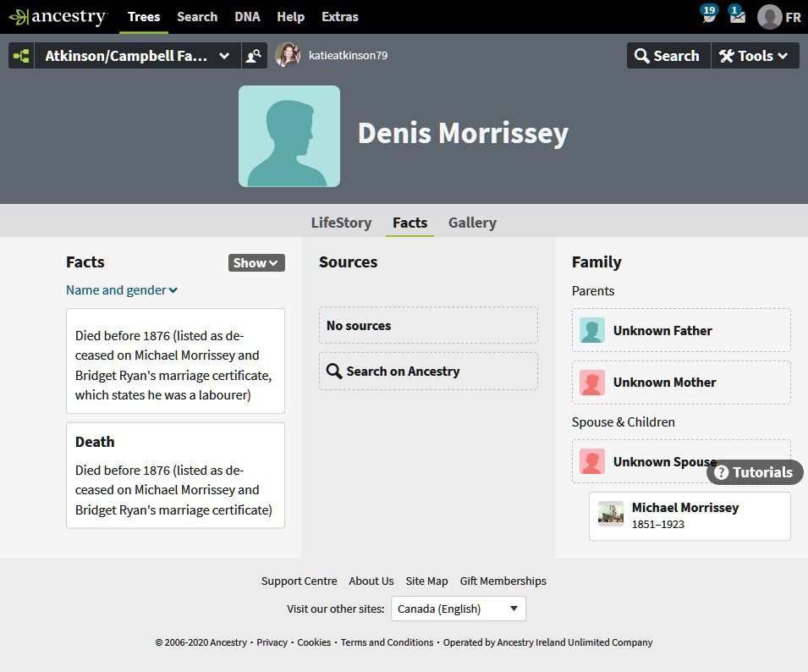
Task: Expand the Atkinson/Campbell tree selector
Action: click(138, 56)
